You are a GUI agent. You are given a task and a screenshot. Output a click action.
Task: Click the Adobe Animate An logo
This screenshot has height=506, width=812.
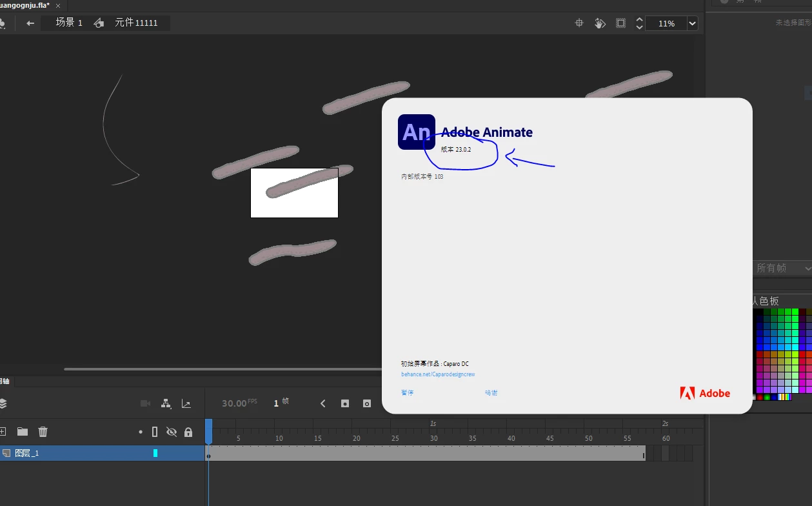[x=417, y=132]
